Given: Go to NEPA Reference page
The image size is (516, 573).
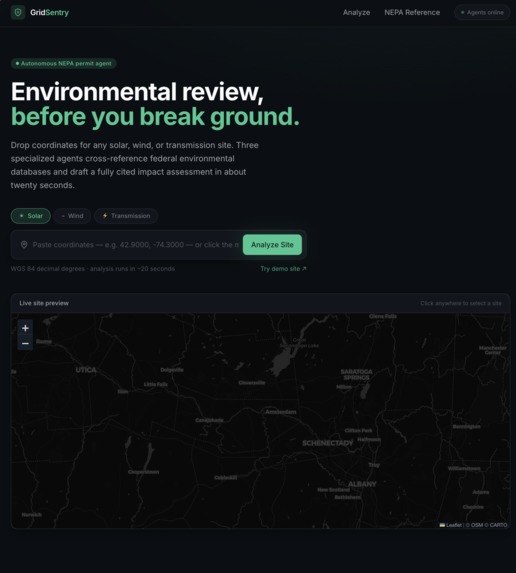Looking at the screenshot, I should click(412, 12).
